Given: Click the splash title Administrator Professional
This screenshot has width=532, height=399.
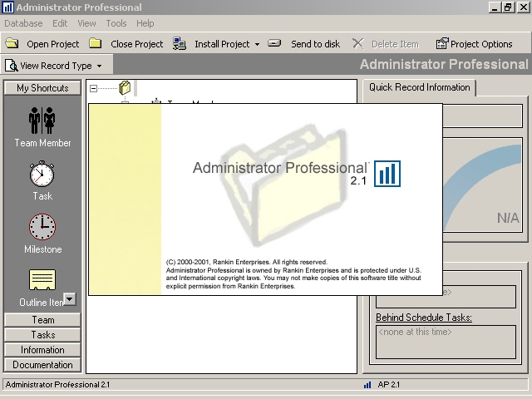Looking at the screenshot, I should [x=280, y=168].
